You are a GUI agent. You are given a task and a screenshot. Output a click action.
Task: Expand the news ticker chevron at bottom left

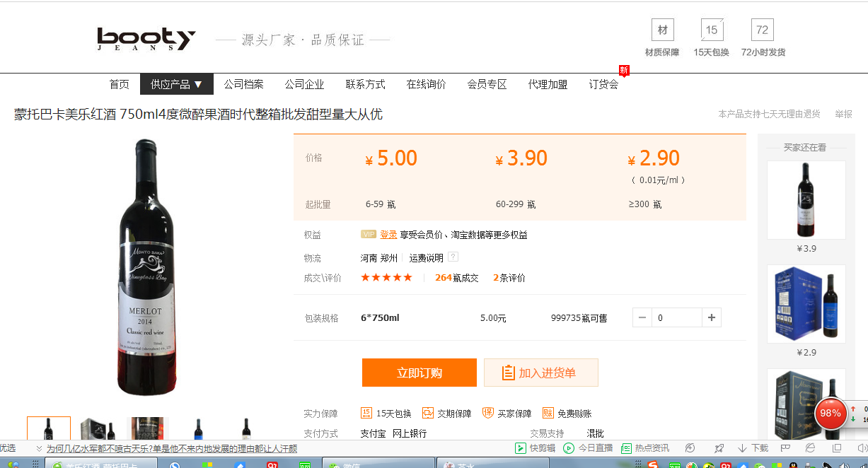[40, 448]
